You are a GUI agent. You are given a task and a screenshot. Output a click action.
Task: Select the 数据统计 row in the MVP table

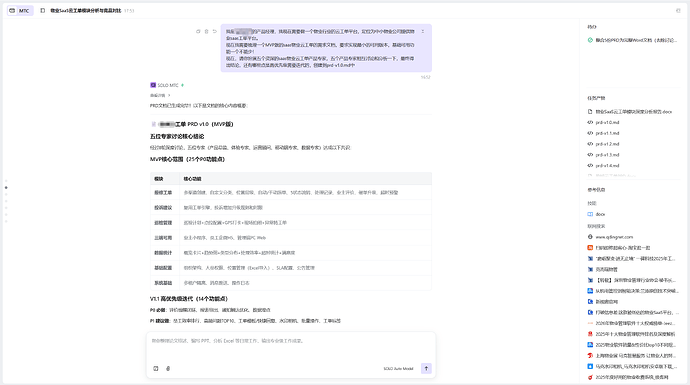pyautogui.click(x=291, y=253)
